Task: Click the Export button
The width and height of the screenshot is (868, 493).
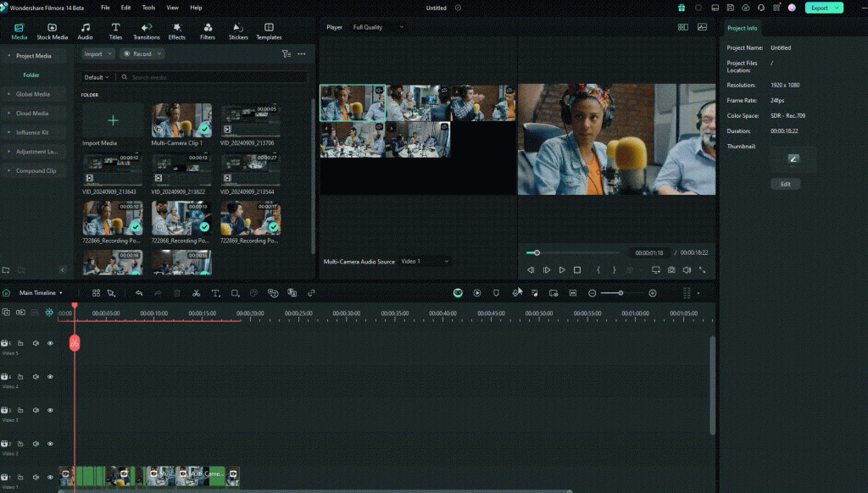Action: point(824,8)
